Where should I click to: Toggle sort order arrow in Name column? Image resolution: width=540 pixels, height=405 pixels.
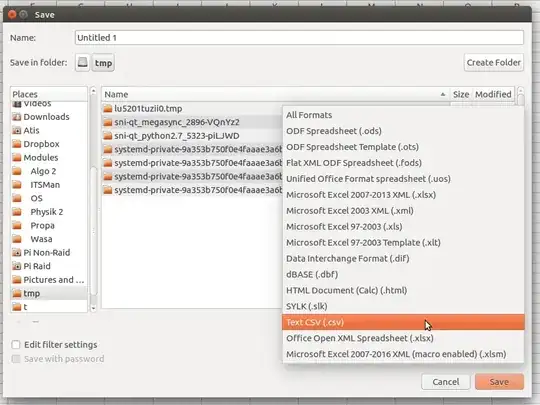pos(443,94)
